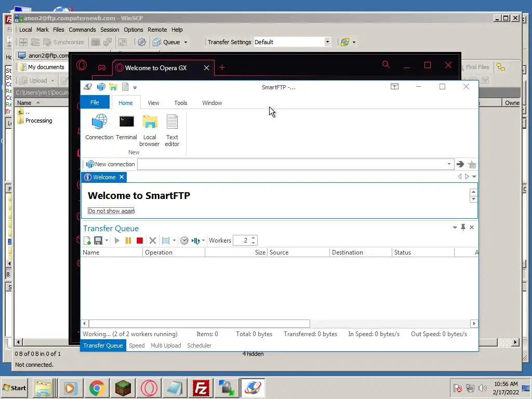Start the Transfer Queue with play button
This screenshot has height=399, width=532.
(x=117, y=241)
